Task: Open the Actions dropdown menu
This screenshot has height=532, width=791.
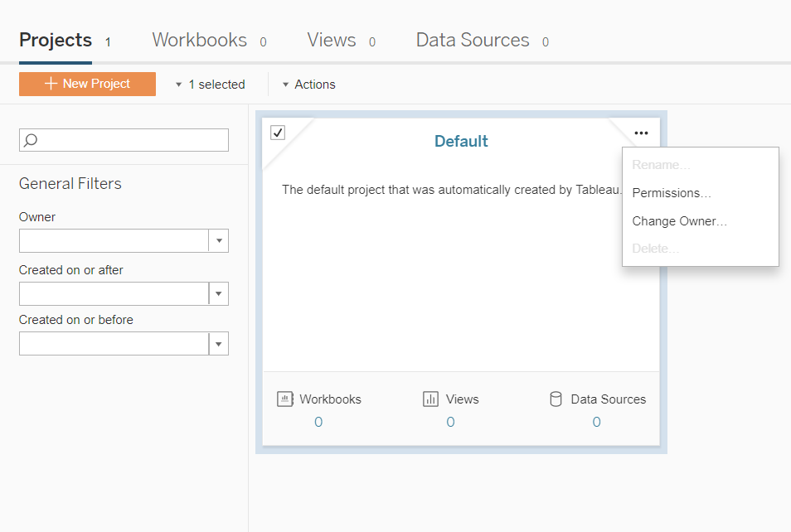Action: [x=308, y=85]
